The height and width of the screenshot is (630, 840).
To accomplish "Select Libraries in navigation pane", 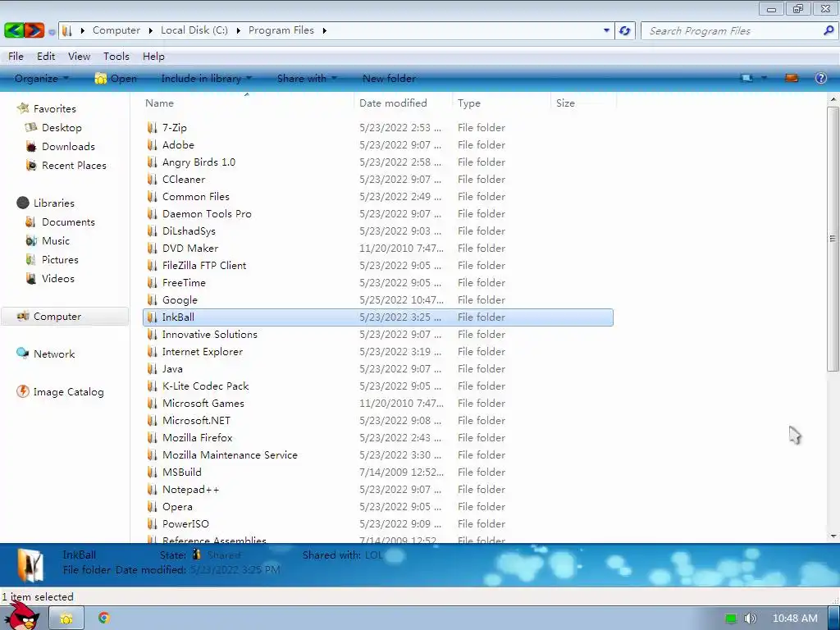I will tap(53, 203).
